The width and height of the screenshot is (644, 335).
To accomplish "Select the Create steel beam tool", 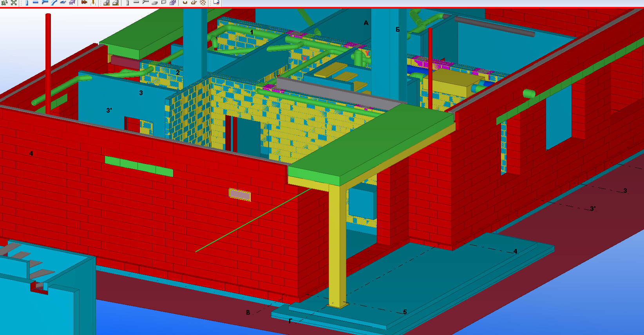I will [x=36, y=2].
